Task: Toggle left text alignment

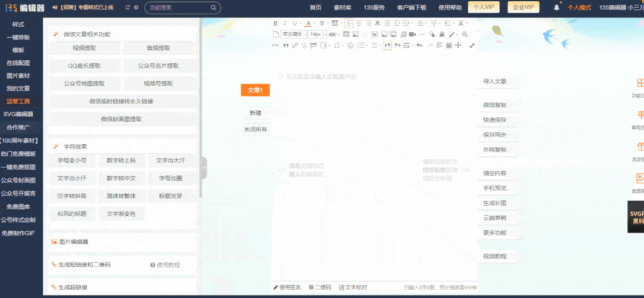Action: (x=349, y=23)
